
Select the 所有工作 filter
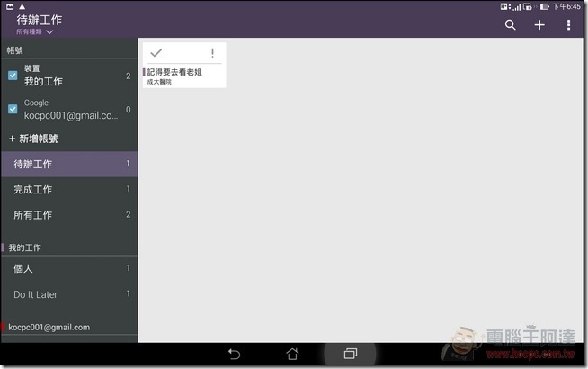pyautogui.click(x=69, y=215)
